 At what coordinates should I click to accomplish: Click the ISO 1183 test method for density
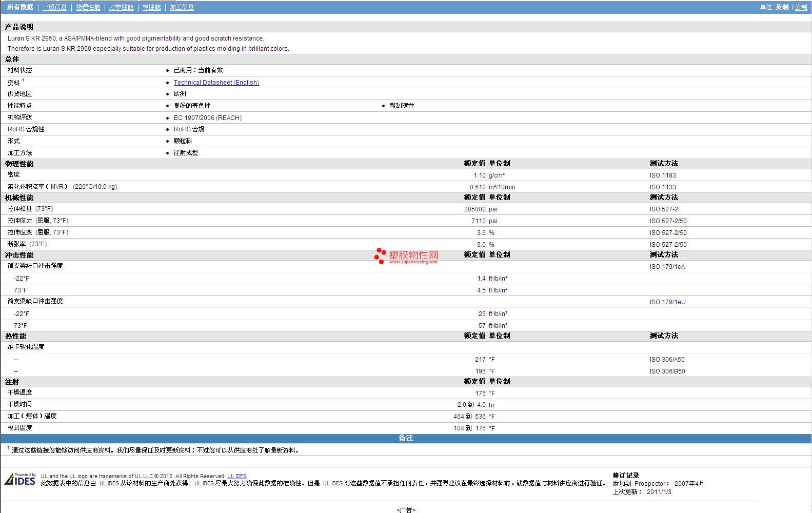662,175
